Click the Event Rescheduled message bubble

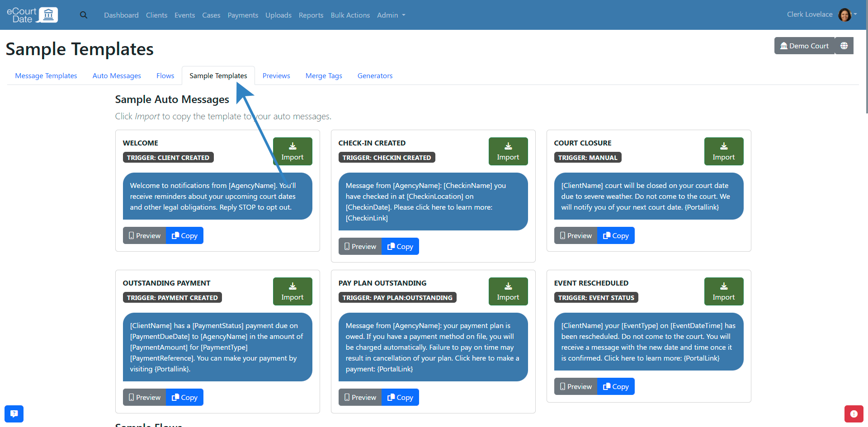(649, 342)
